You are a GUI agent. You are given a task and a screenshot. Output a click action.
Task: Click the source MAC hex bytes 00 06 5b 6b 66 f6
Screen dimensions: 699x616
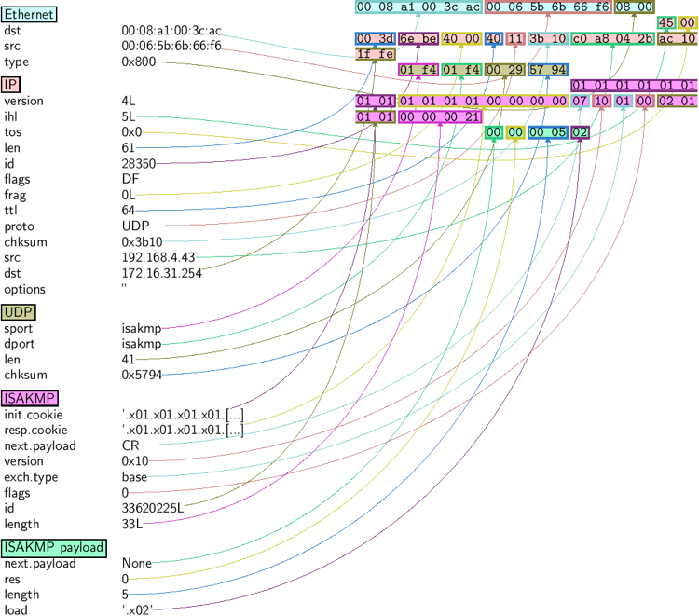coord(547,7)
